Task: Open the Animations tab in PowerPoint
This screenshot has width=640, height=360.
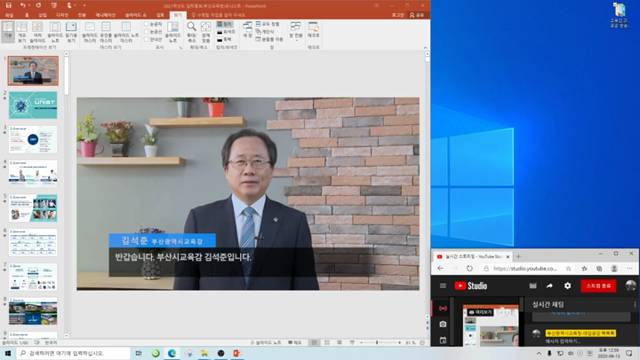Action: pos(105,15)
